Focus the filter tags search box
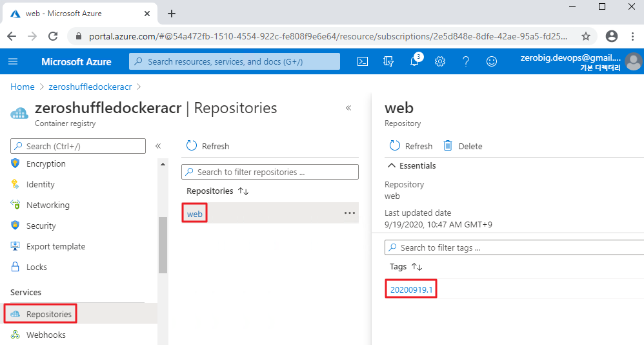Viewport: 644px width, 345px height. click(514, 247)
